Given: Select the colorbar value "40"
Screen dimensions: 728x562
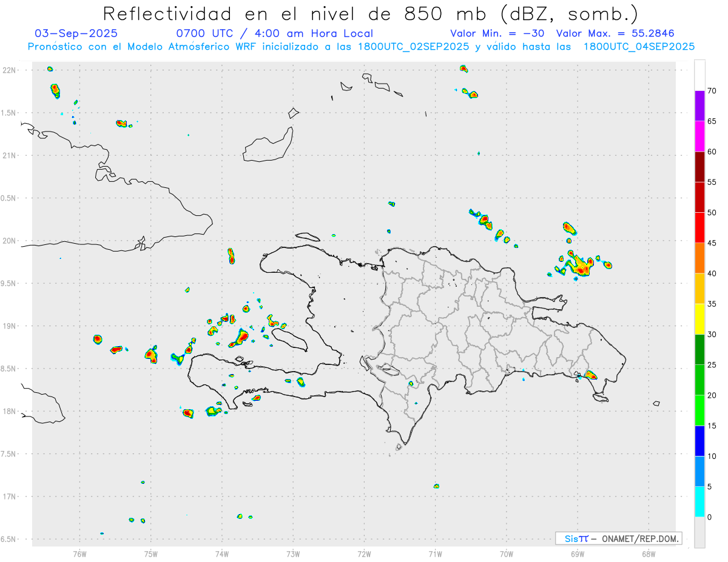Looking at the screenshot, I should pos(712,273).
